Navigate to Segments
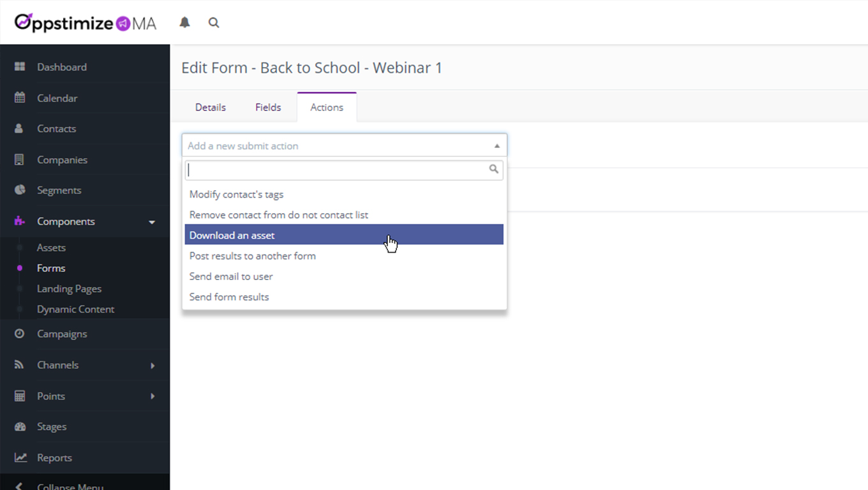868x490 pixels. point(59,191)
